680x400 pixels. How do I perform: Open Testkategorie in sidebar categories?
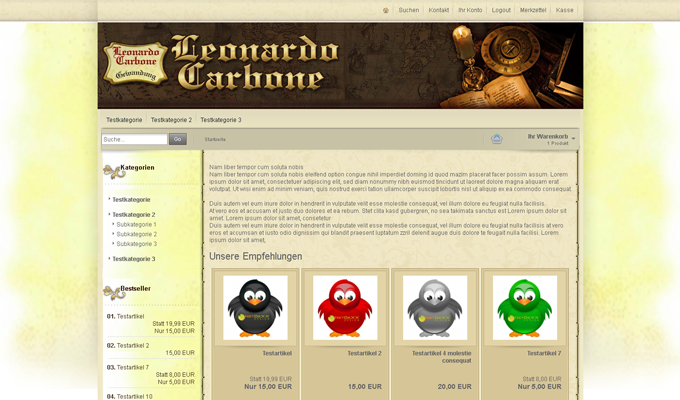tap(131, 200)
